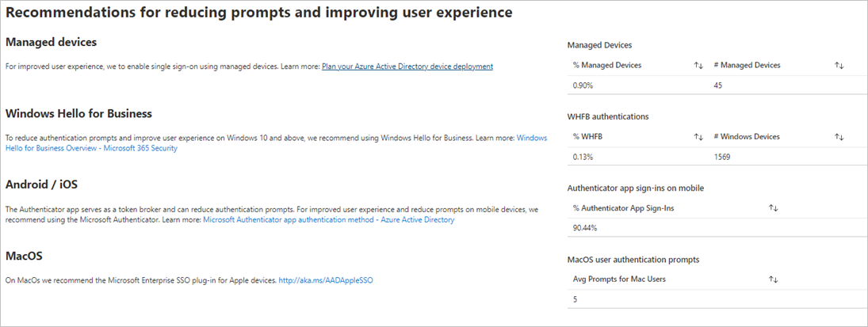Click sort arrows for # Windows Devices
The height and width of the screenshot is (327, 868).
click(839, 137)
